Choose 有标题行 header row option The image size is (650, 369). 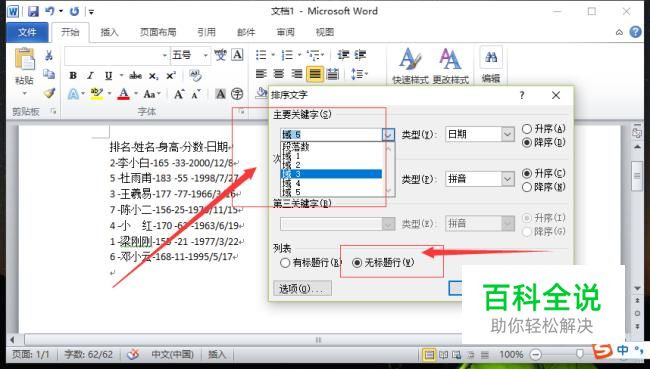tap(311, 262)
